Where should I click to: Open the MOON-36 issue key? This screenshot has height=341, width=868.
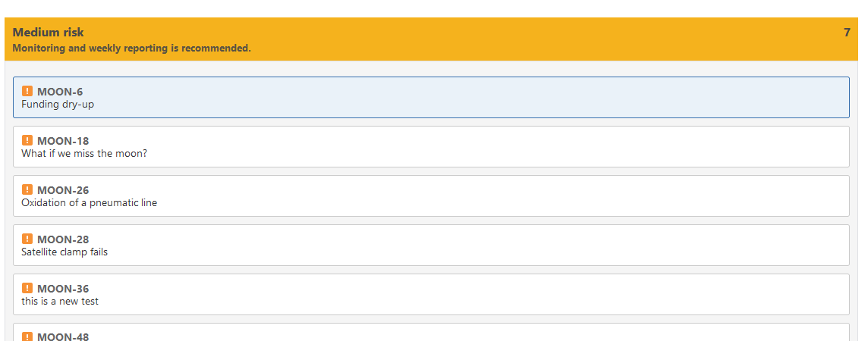coord(63,289)
